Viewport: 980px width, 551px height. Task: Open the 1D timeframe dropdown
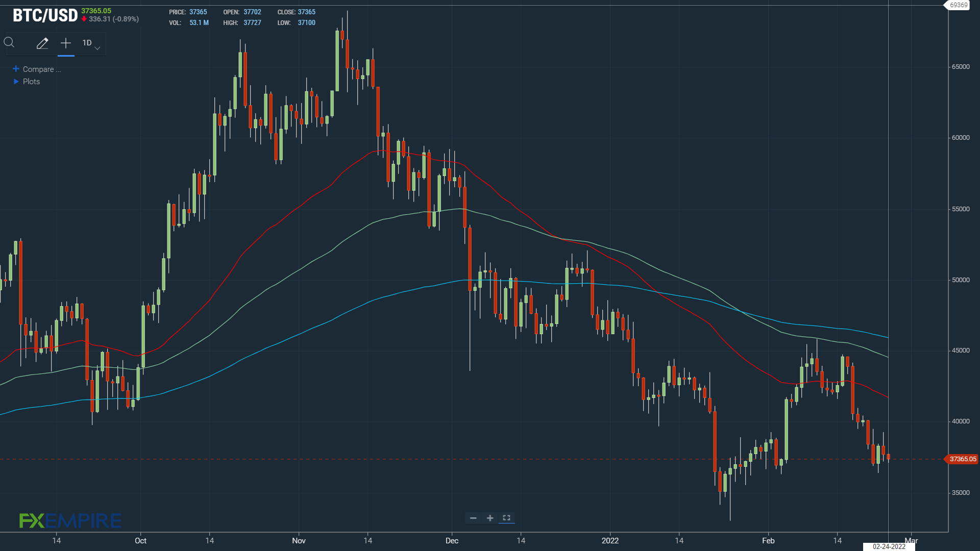tap(91, 44)
